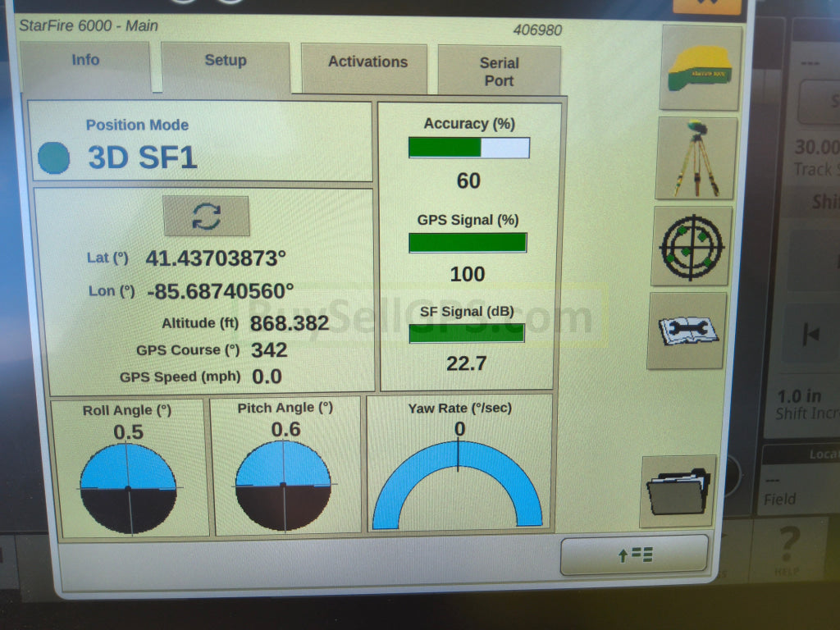Click the GPS signal value 100
The height and width of the screenshot is (630, 840).
(x=467, y=274)
